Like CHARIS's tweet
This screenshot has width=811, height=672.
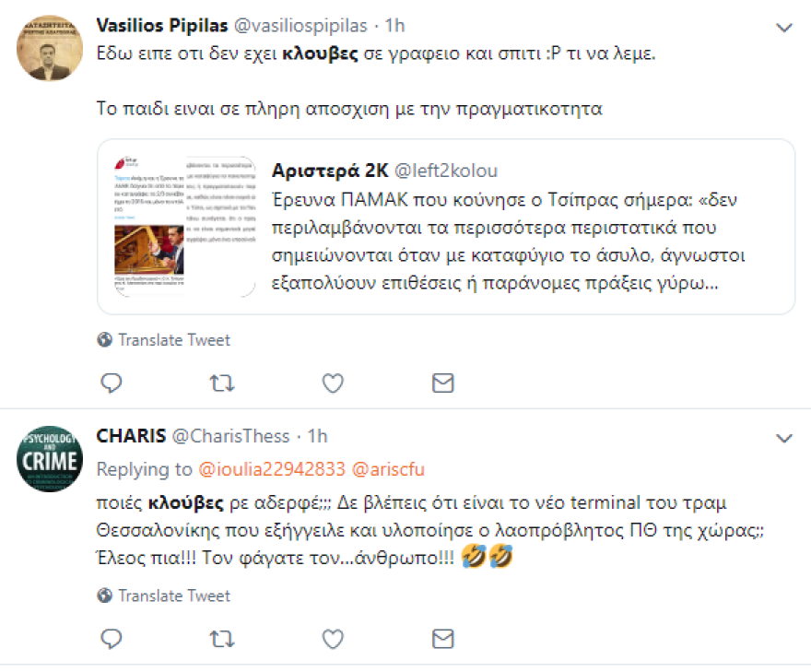(x=332, y=638)
